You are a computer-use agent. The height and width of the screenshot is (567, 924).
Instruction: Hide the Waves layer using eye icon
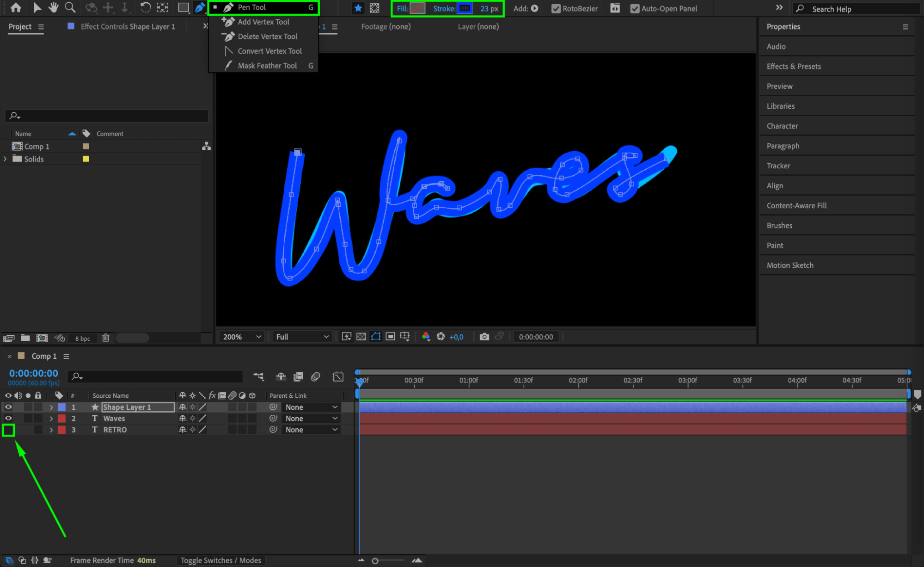pos(8,418)
